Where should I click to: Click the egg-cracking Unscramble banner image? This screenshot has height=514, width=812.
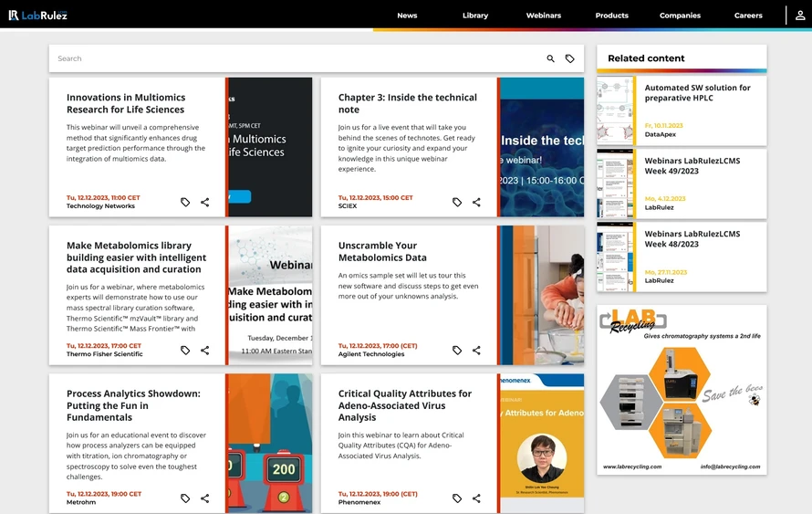click(542, 295)
